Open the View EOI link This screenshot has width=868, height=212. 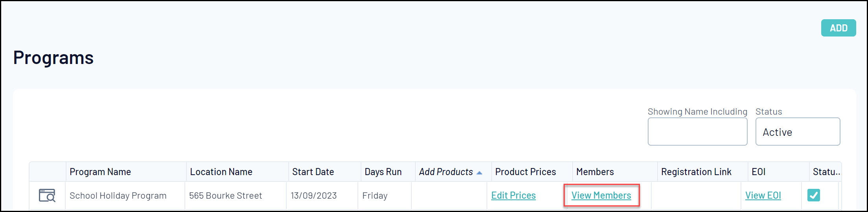[763, 195]
